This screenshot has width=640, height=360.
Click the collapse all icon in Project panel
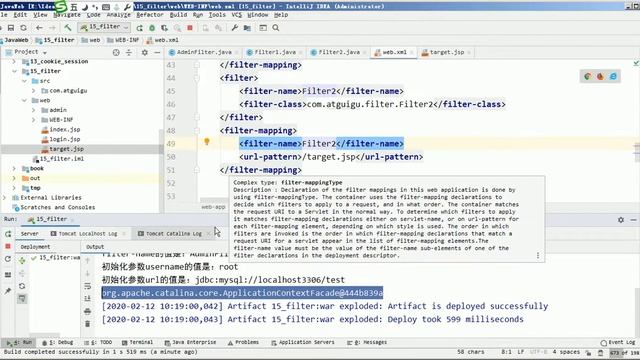click(129, 52)
